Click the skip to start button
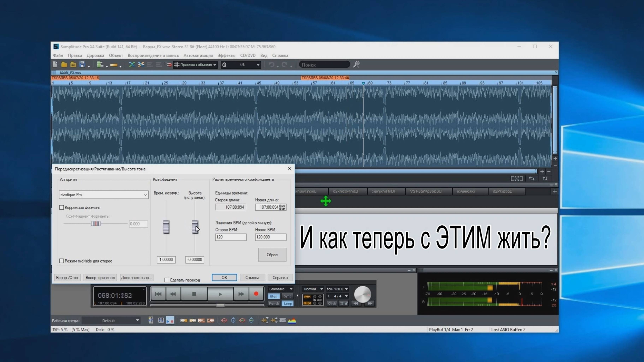644x362 pixels. pos(158,294)
